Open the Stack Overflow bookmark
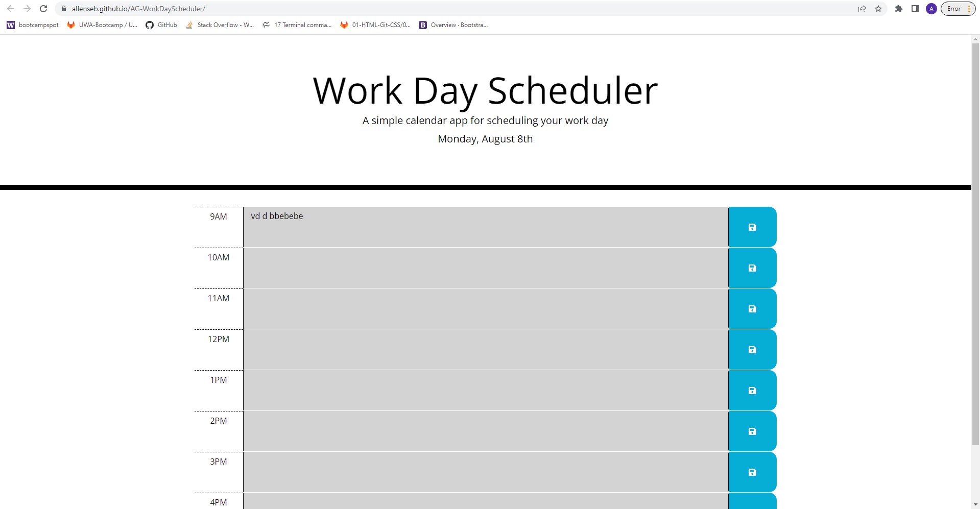980x509 pixels. (220, 25)
